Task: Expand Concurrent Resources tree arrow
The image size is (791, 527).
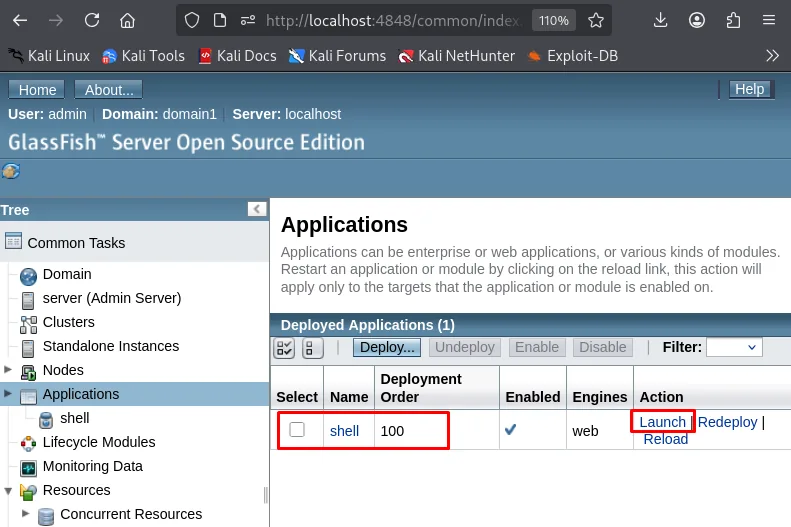Action: tap(25, 514)
